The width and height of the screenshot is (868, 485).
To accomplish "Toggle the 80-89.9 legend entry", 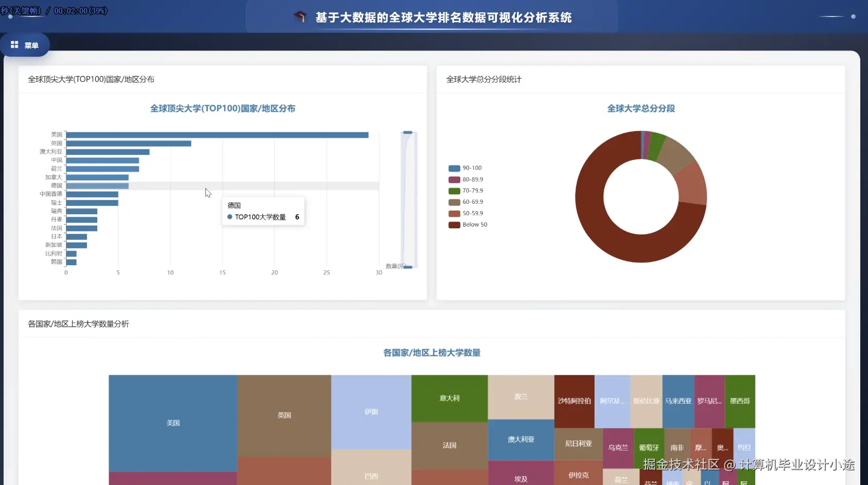I will click(466, 180).
